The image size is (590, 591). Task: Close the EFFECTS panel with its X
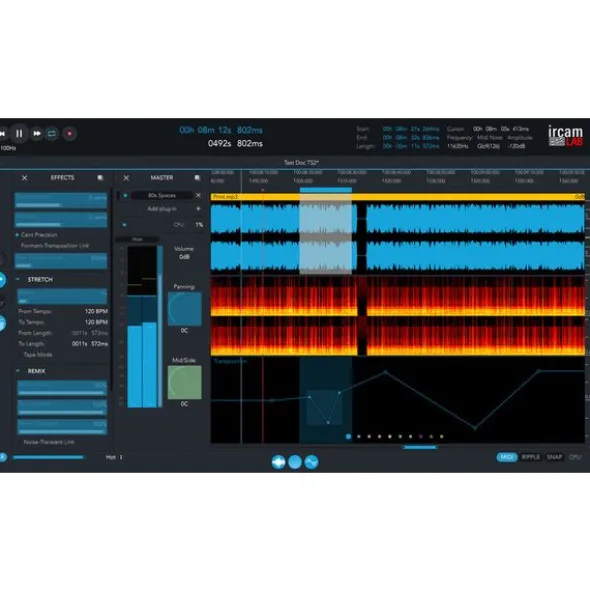coord(25,178)
